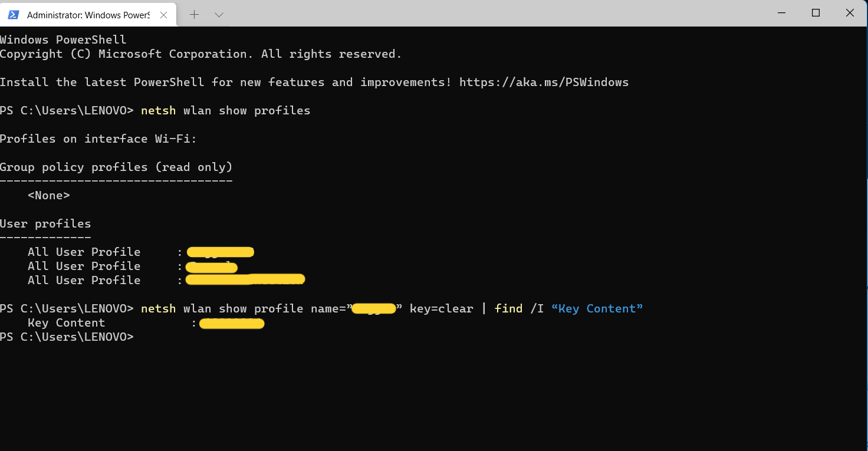The image size is (868, 451).
Task: Click the redacted Key Content value
Action: pos(232,323)
